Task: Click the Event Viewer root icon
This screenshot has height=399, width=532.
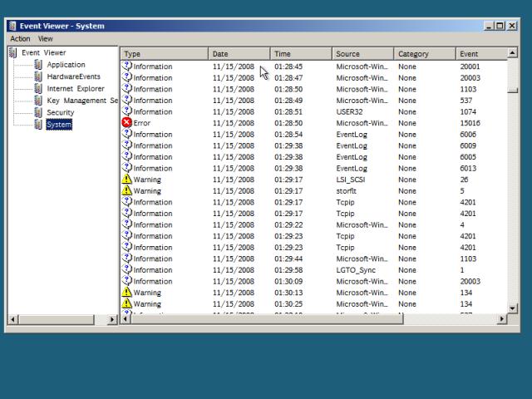Action: point(13,52)
